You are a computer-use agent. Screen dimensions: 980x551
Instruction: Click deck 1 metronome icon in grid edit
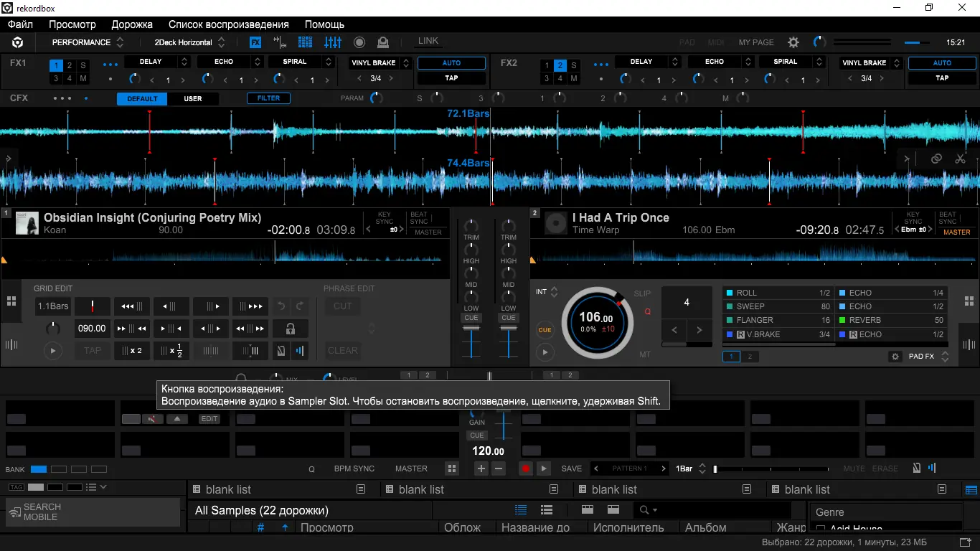click(x=282, y=351)
